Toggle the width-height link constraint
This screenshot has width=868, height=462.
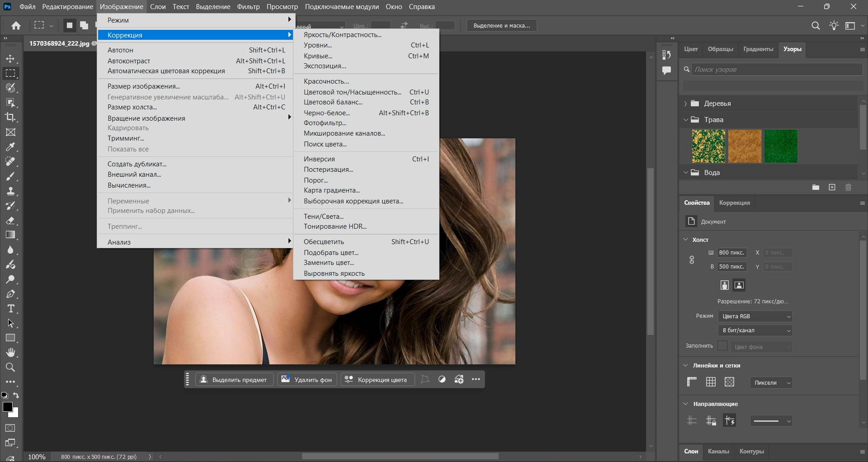click(692, 260)
